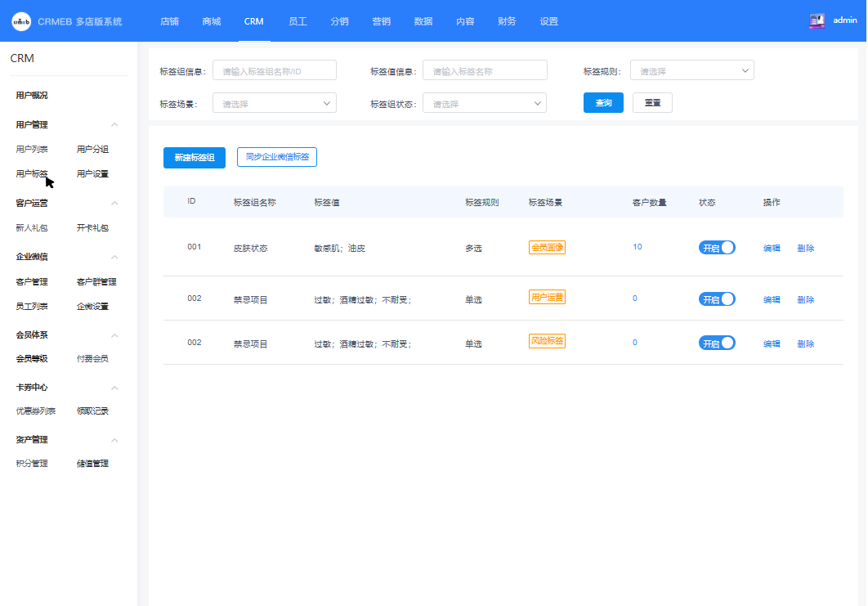Click 删除 link for 皮肤状态 row
This screenshot has height=606, width=868.
[x=805, y=248]
